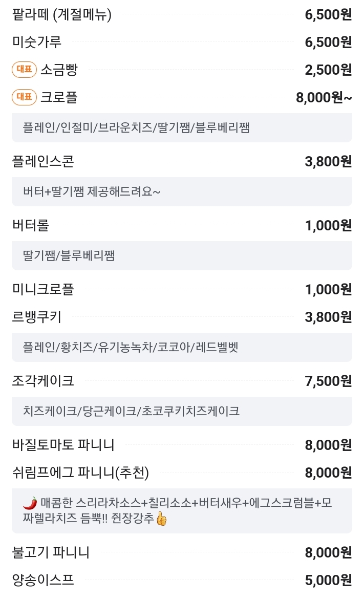Image resolution: width=364 pixels, height=601 pixels.
Task: Click the 대표 badge beside 크로플
Action: (24, 97)
